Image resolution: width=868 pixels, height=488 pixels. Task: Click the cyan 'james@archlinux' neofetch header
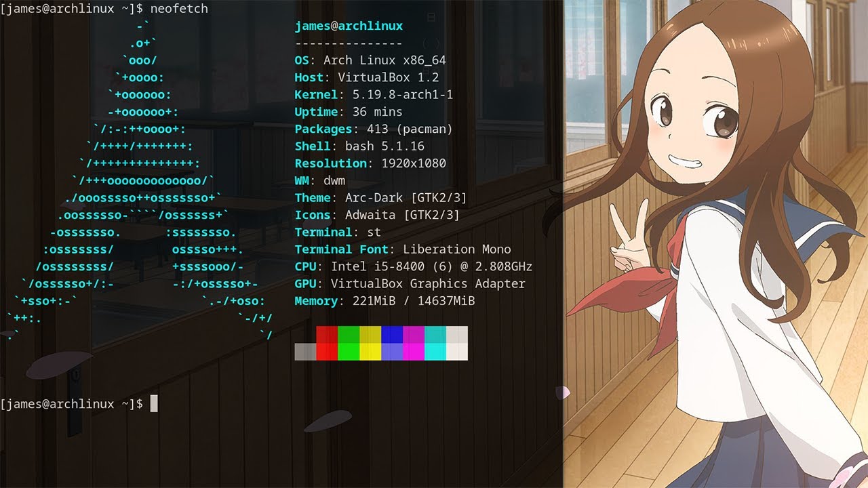(x=349, y=26)
